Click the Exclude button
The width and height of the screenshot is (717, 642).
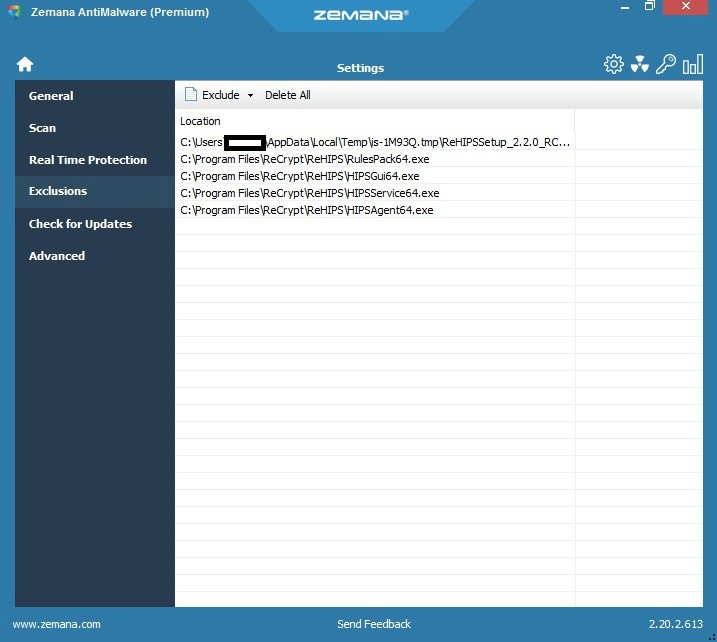[220, 95]
